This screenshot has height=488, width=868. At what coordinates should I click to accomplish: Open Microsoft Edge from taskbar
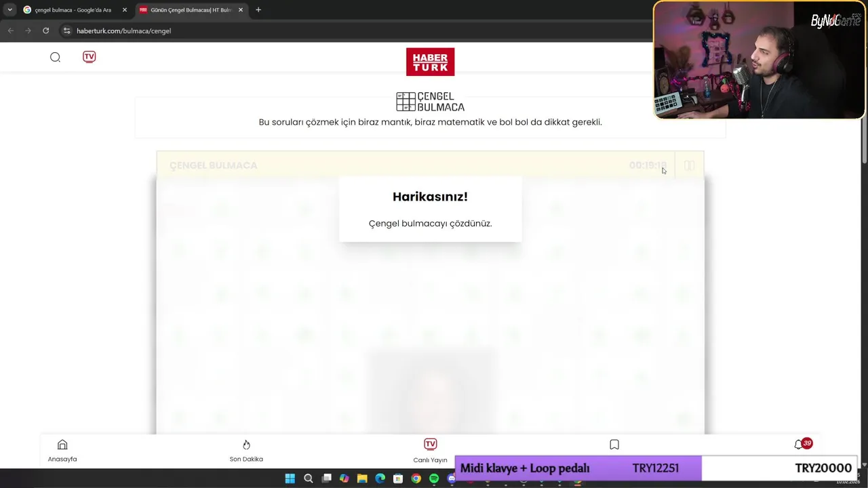(x=380, y=479)
